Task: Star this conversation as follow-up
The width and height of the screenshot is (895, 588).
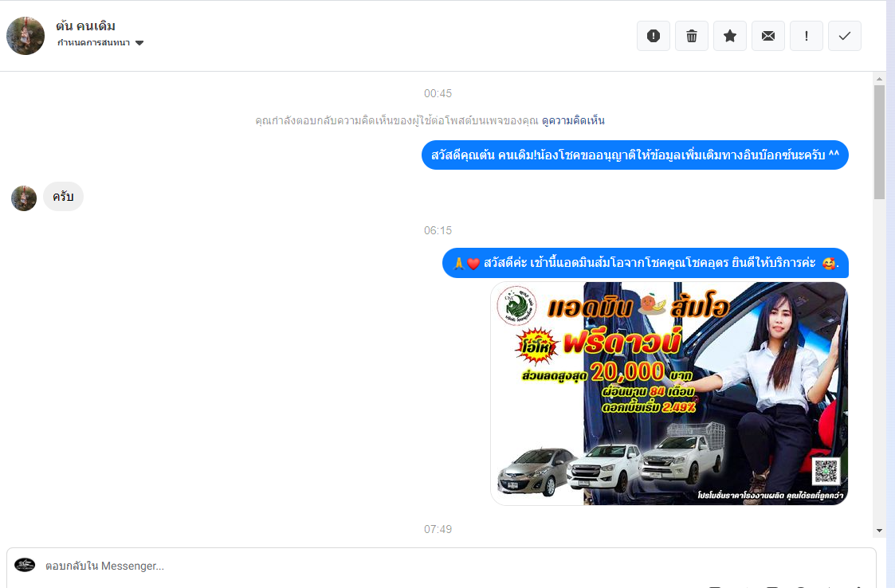Action: click(x=729, y=36)
